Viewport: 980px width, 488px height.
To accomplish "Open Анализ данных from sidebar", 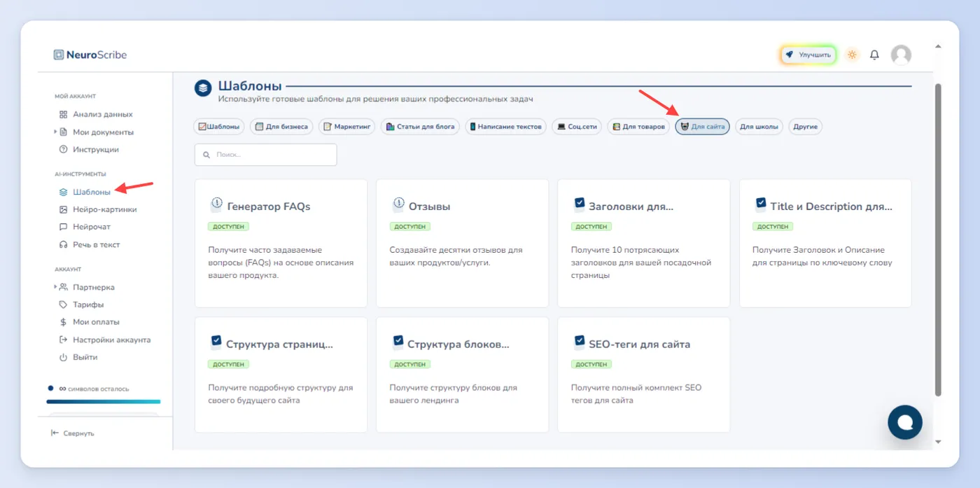I will coord(95,114).
